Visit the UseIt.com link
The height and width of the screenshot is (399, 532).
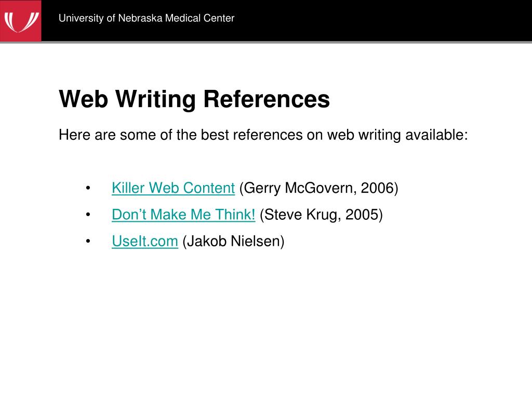[145, 241]
